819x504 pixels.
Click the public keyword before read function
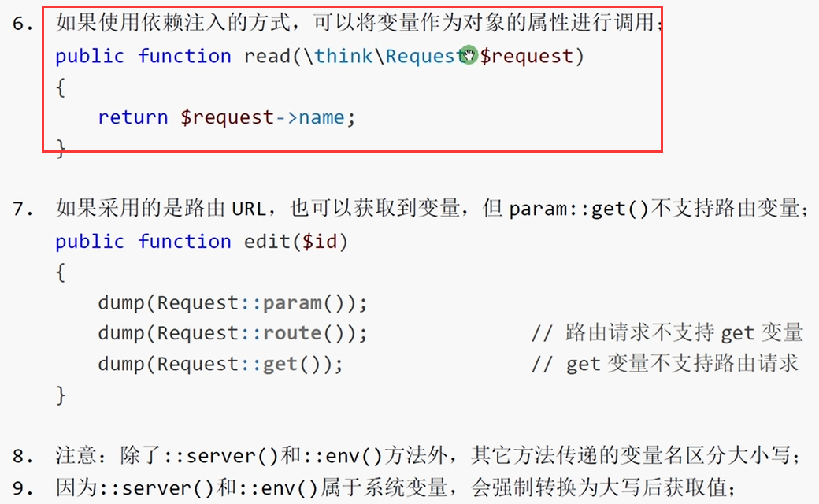[90, 57]
